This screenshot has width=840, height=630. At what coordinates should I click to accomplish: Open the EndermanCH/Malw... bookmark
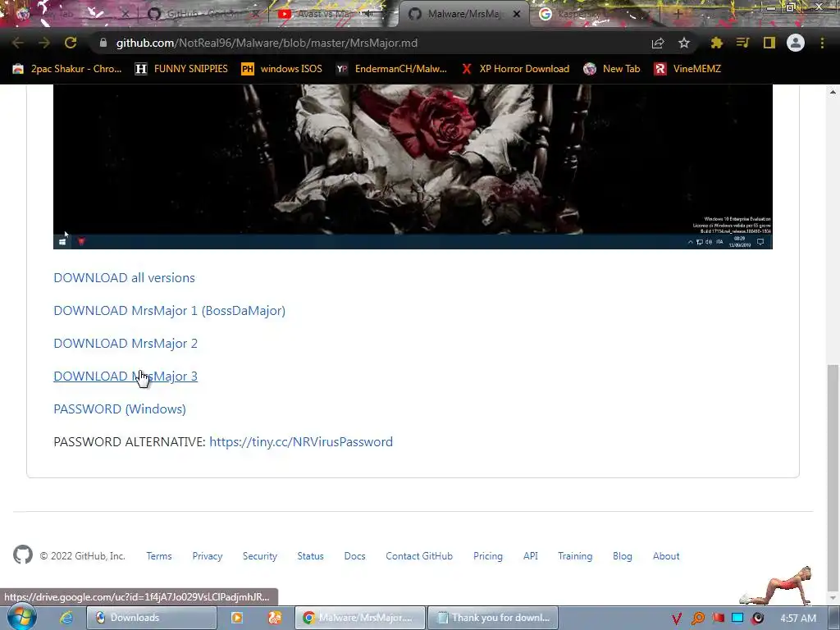[391, 69]
